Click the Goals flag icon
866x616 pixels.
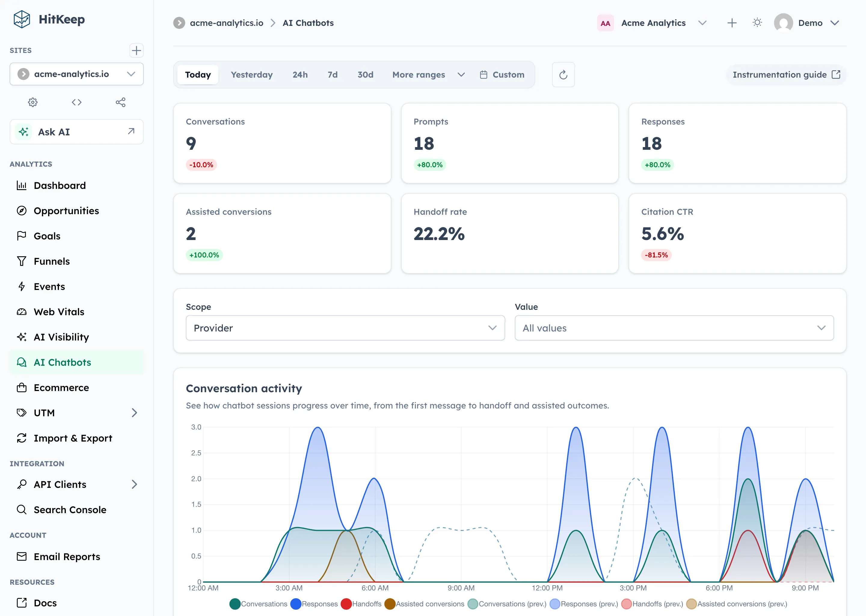[x=22, y=236]
